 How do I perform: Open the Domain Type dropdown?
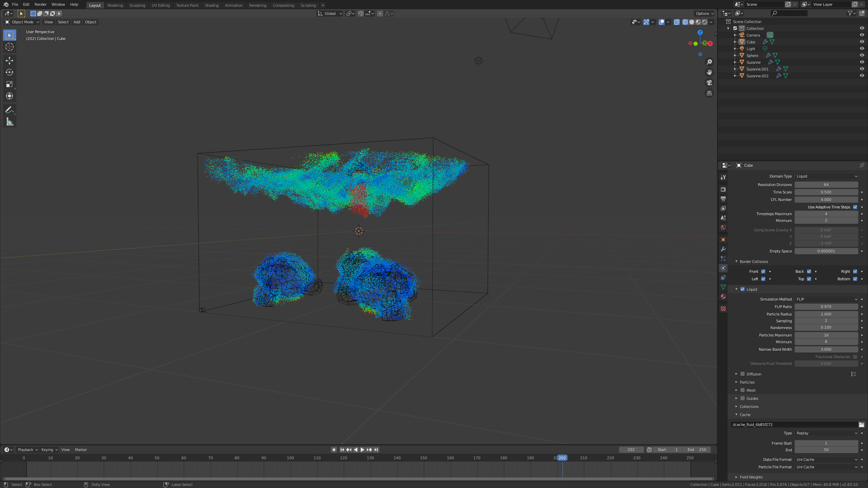826,176
